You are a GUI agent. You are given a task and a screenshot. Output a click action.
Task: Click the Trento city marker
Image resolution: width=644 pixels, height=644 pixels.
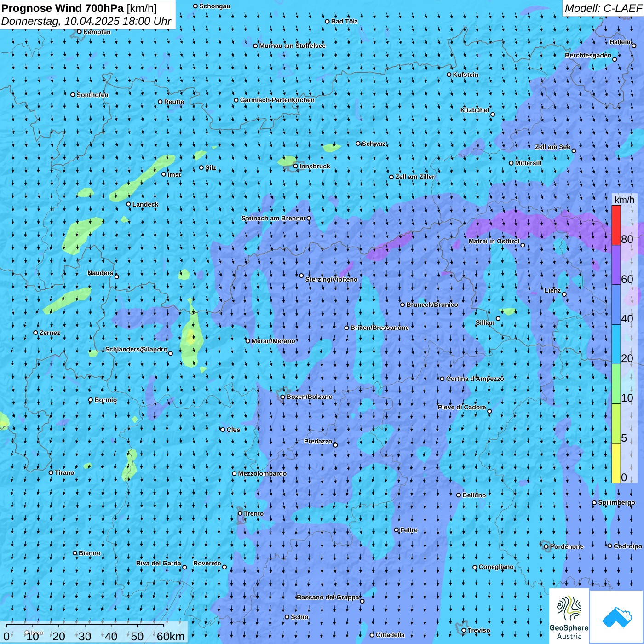[x=240, y=513]
